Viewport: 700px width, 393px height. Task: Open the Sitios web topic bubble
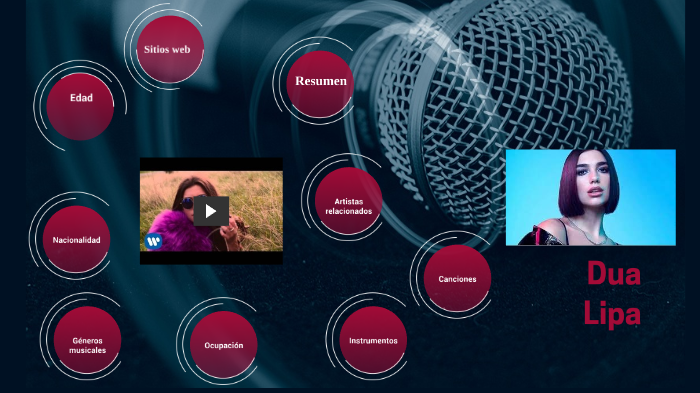(170, 49)
